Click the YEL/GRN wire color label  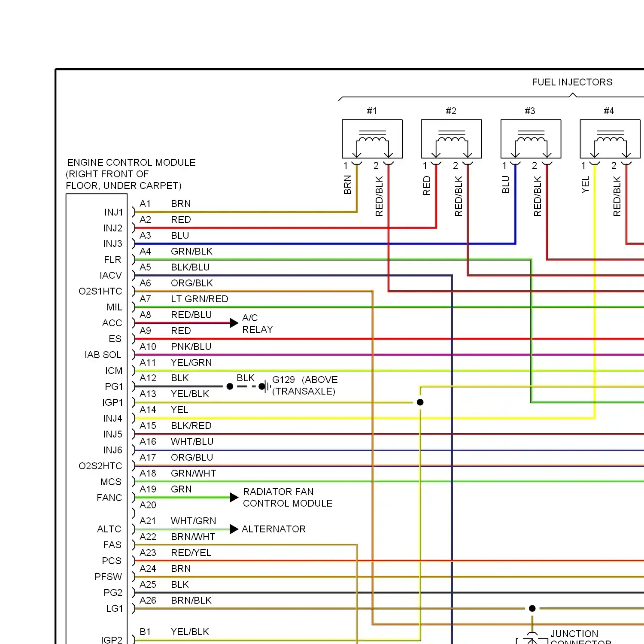[191, 362]
